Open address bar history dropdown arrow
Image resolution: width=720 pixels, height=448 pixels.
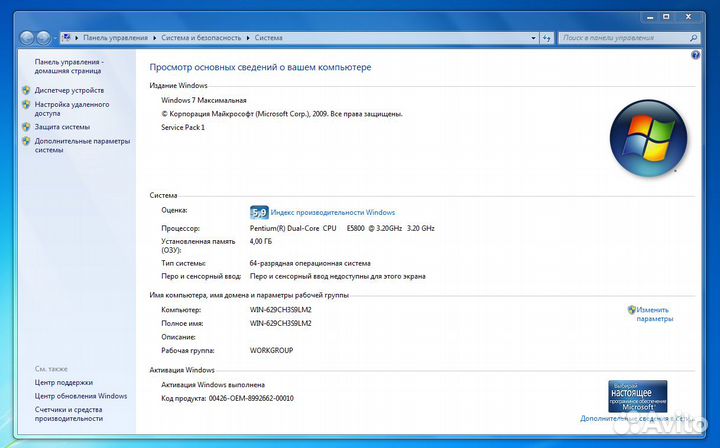[x=533, y=38]
